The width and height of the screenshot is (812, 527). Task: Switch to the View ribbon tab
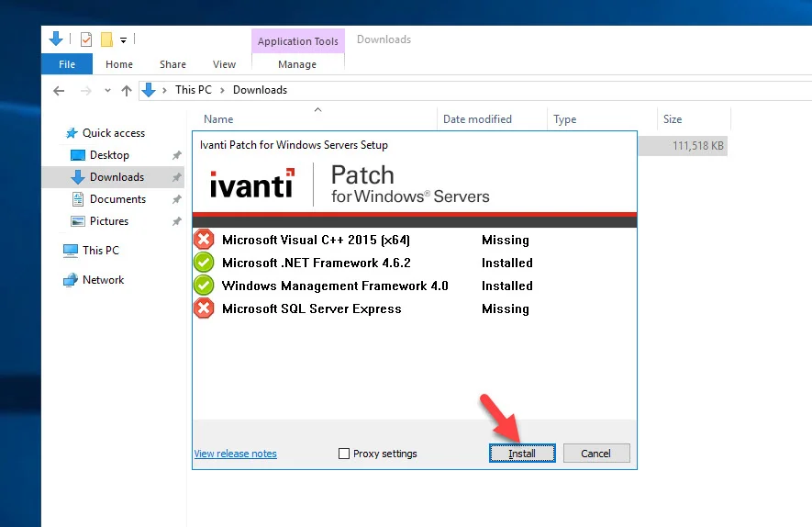[x=224, y=64]
